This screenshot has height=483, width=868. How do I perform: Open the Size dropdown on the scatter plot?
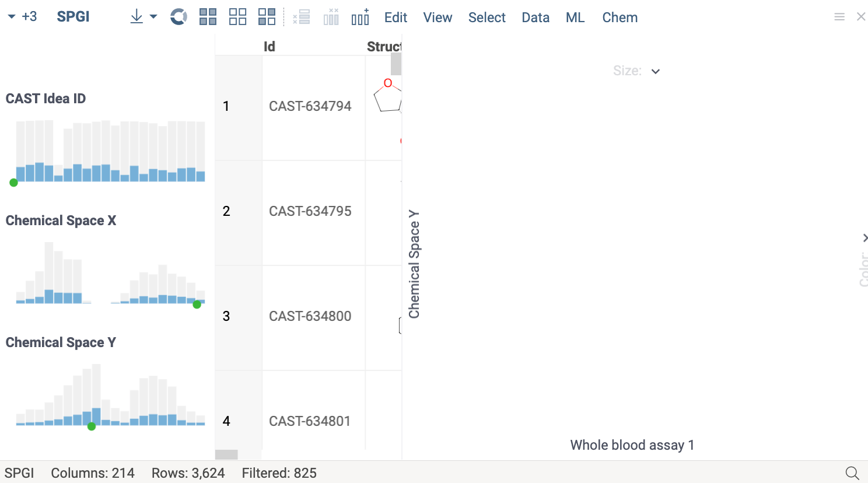(x=655, y=71)
